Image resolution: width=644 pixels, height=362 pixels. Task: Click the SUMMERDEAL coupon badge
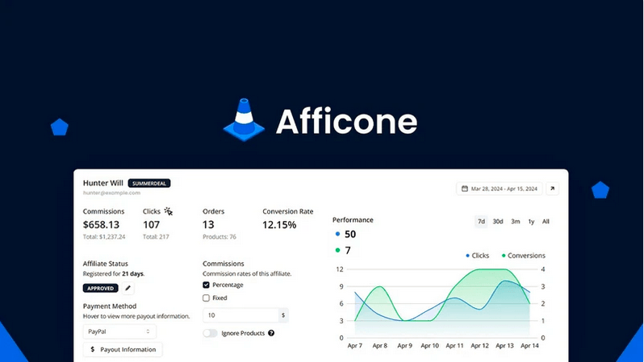[x=149, y=183]
